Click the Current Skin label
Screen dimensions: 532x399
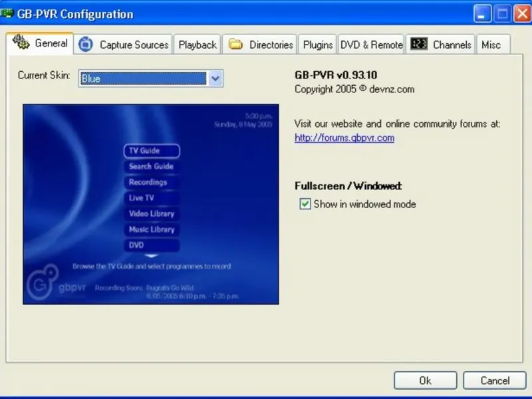tap(44, 75)
